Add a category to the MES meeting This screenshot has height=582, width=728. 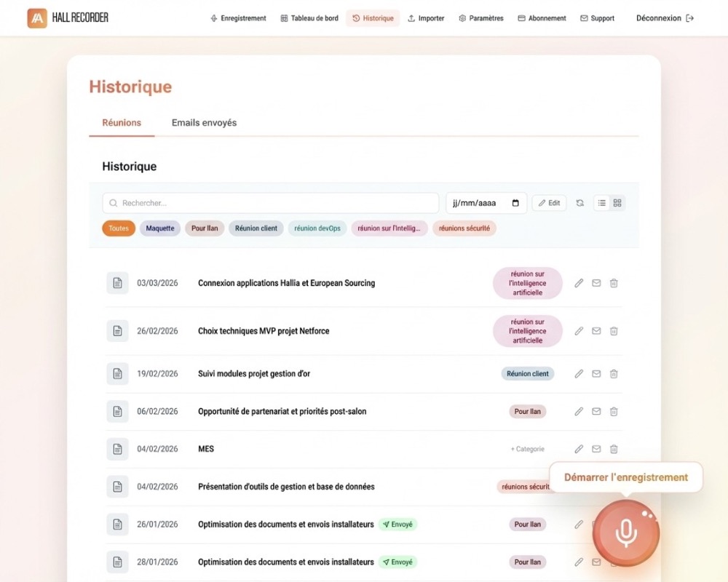pos(527,449)
